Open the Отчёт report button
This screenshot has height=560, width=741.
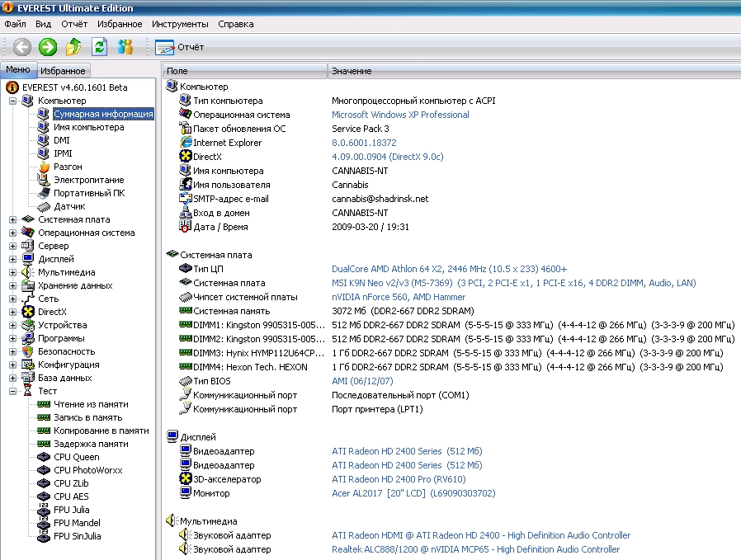tap(180, 47)
